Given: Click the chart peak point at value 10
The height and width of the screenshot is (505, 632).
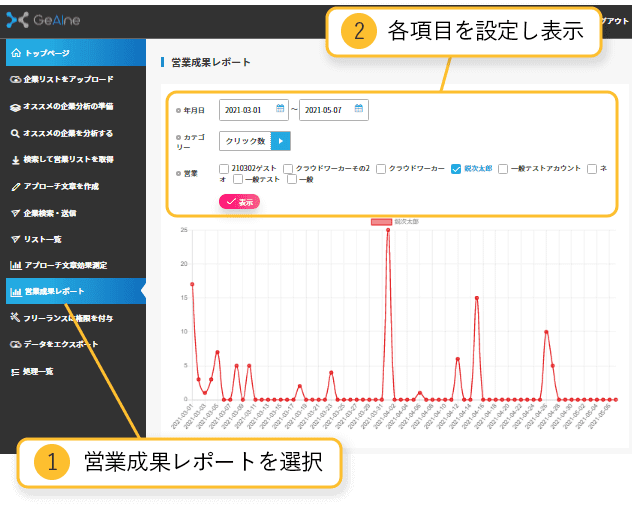Looking at the screenshot, I should (546, 332).
